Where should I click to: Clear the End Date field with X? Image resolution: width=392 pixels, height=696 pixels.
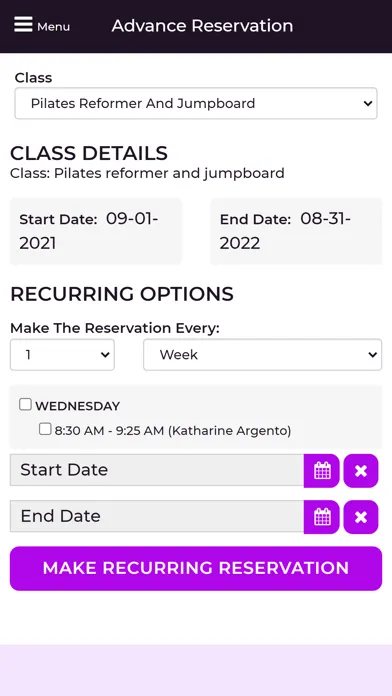[361, 517]
